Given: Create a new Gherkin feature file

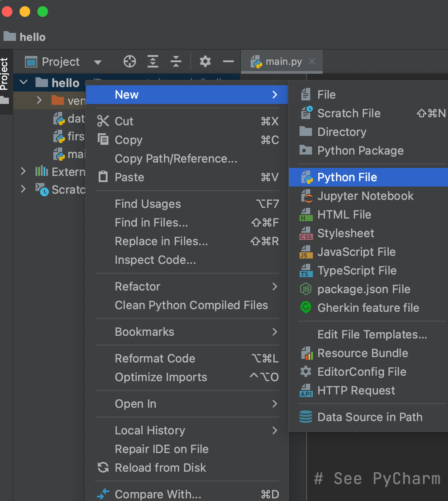Looking at the screenshot, I should tap(368, 308).
